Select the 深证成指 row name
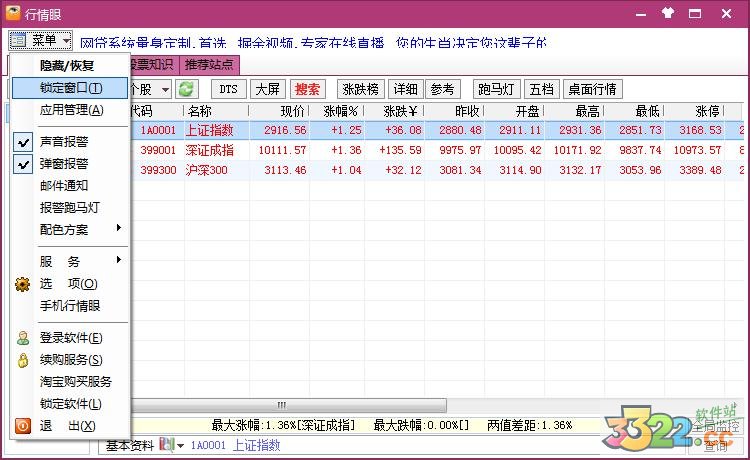 click(x=210, y=150)
